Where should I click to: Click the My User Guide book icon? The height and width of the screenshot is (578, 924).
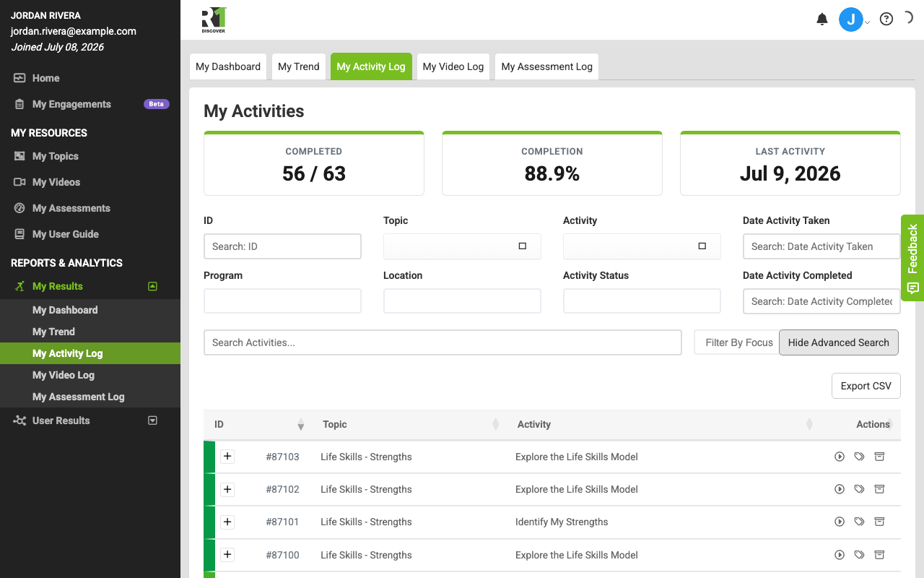click(x=19, y=234)
